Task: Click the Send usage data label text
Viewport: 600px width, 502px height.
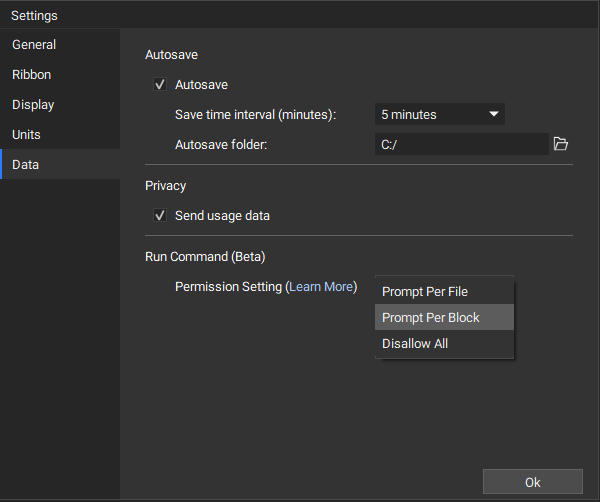Action: coord(222,216)
